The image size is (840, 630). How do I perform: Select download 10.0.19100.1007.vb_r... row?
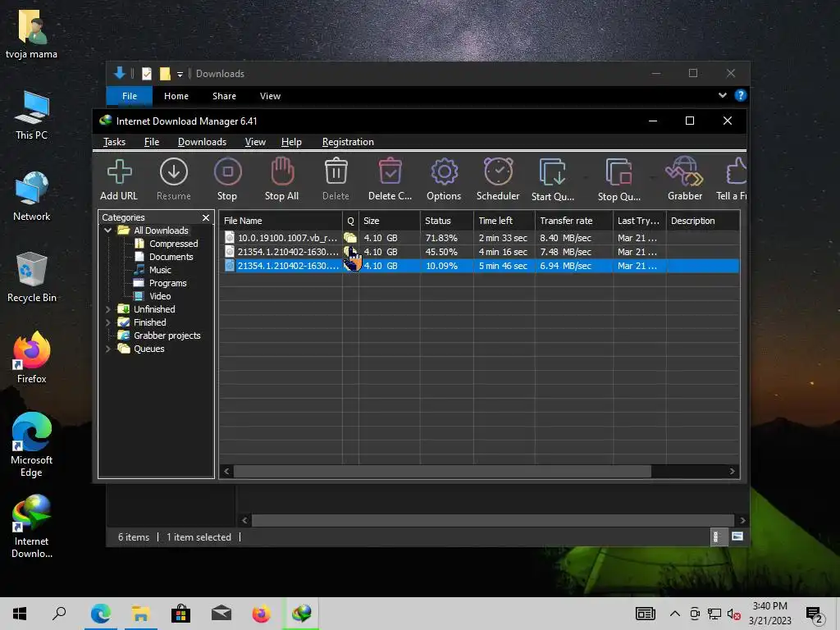coord(479,238)
